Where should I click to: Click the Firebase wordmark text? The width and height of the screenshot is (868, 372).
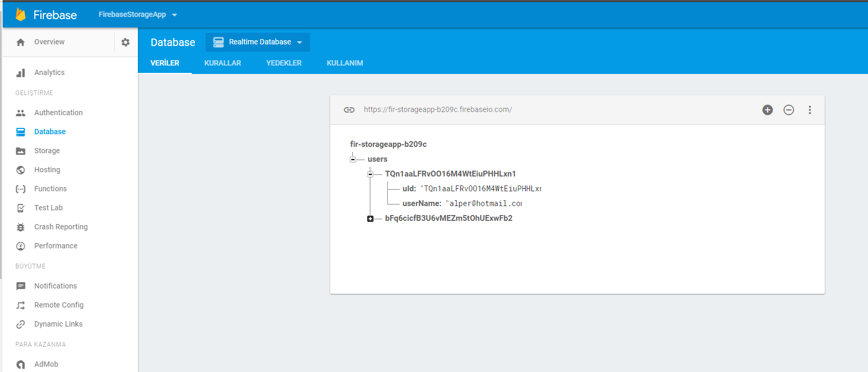(55, 15)
